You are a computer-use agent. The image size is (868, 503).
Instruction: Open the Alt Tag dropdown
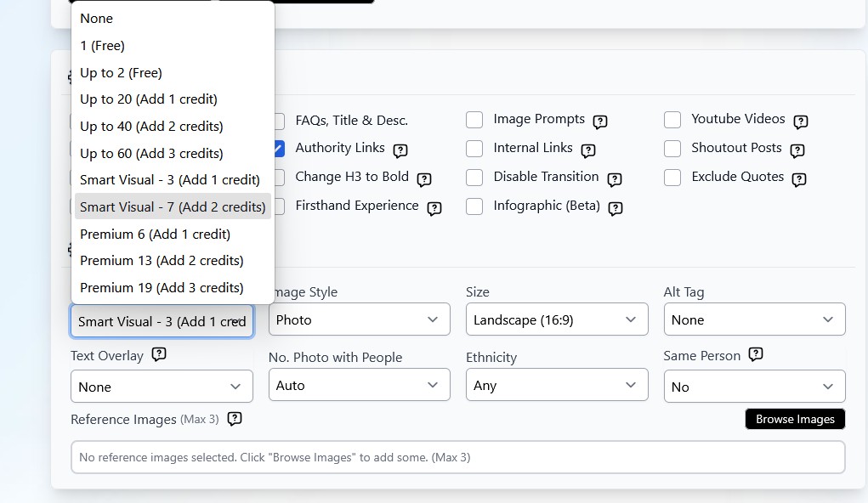point(755,319)
